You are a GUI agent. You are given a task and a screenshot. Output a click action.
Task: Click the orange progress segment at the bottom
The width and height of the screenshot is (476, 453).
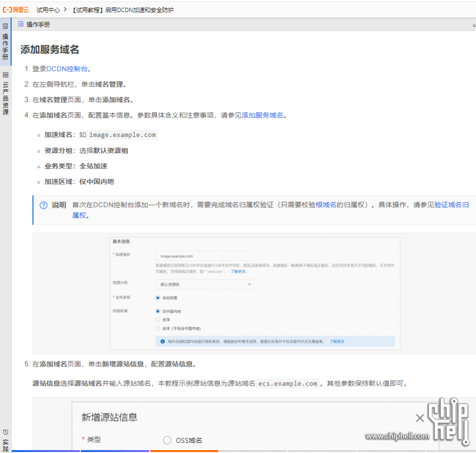pos(184,451)
